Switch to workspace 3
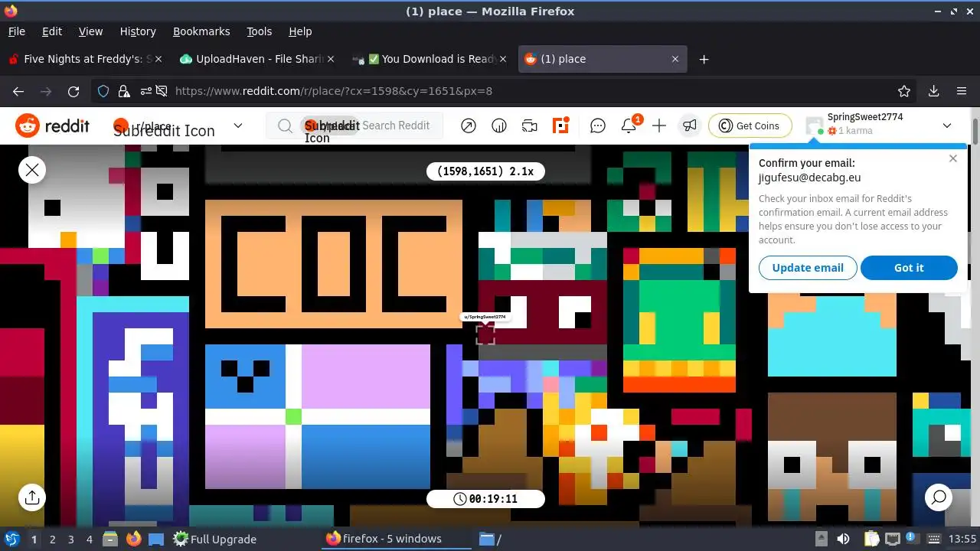This screenshot has height=551, width=980. coord(70,539)
